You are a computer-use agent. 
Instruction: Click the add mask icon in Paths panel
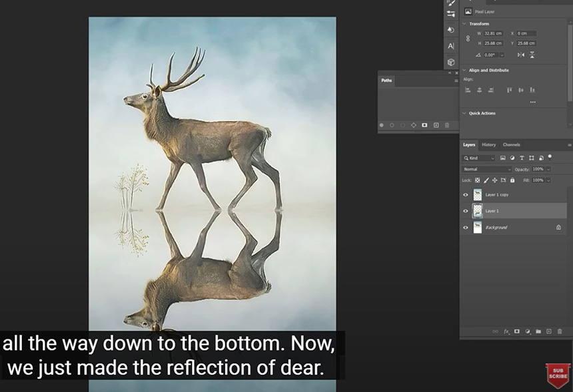pyautogui.click(x=424, y=125)
